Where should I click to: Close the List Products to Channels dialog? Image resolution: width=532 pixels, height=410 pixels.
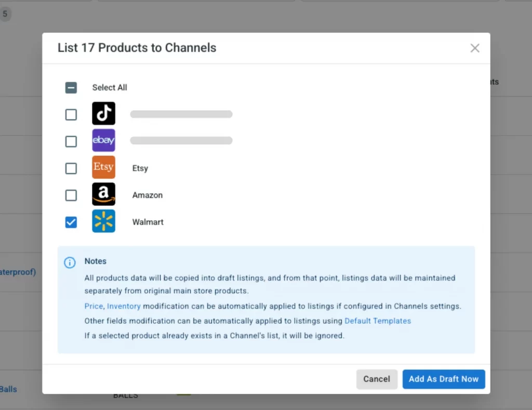click(x=475, y=48)
